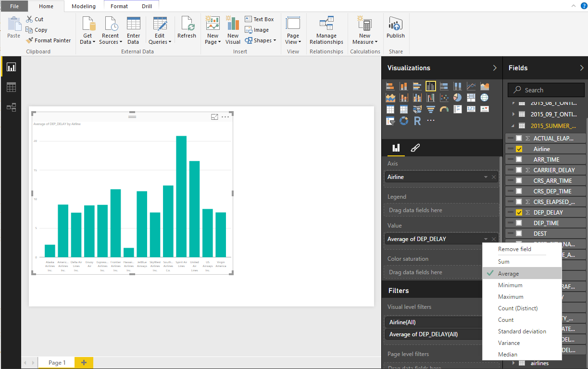Select the funnel chart visualization
The width and height of the screenshot is (588, 369).
click(x=431, y=109)
